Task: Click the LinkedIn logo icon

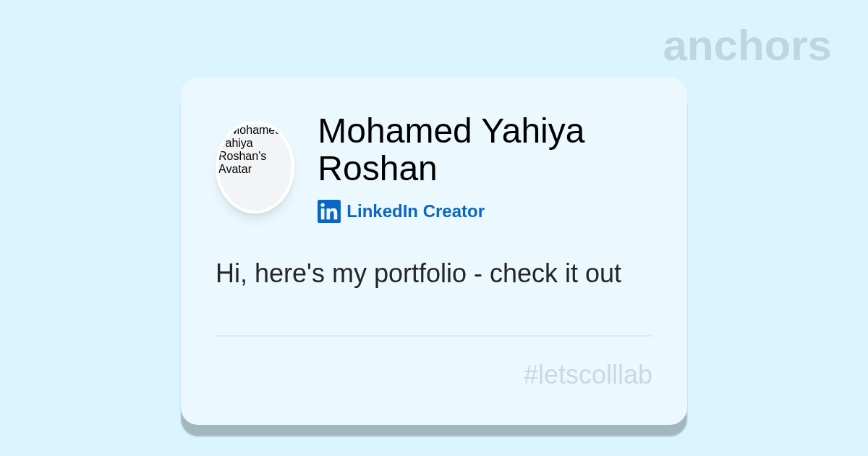Action: (329, 211)
